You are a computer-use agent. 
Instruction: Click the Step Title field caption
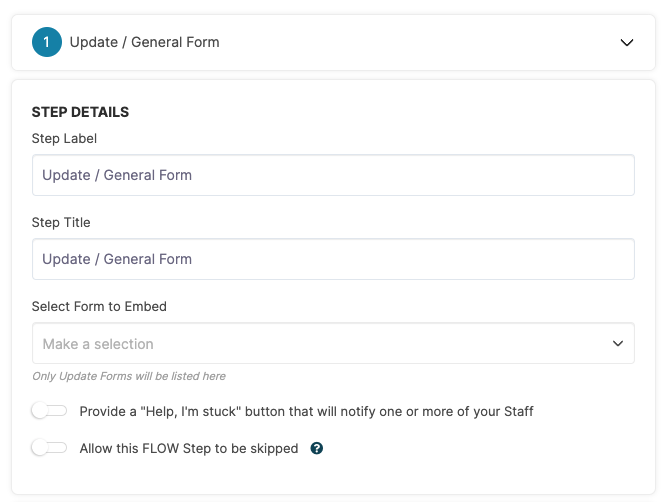click(61, 222)
